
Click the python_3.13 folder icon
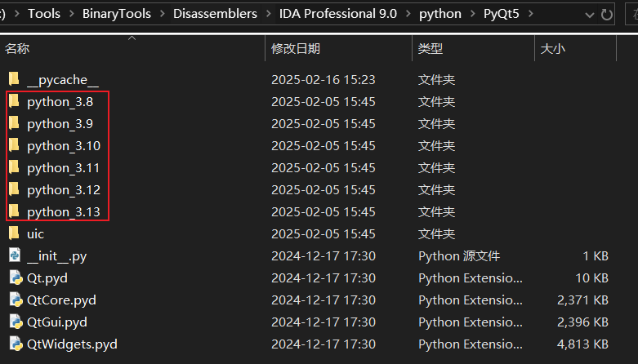click(14, 212)
